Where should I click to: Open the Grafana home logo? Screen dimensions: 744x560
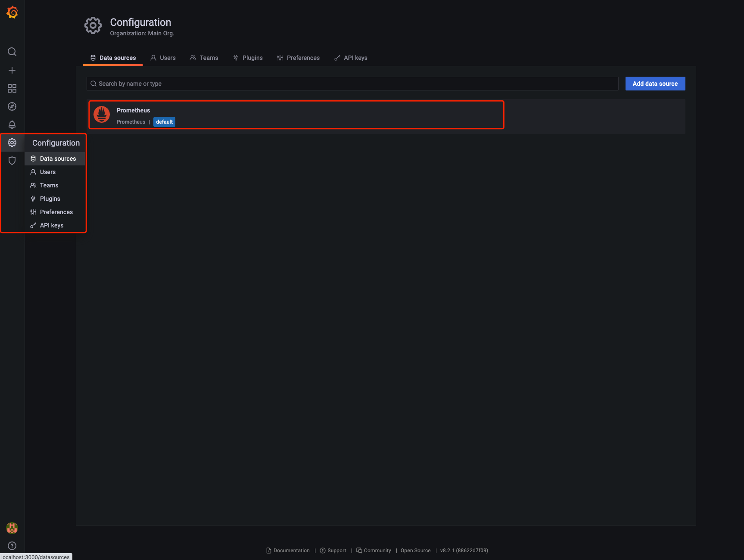12,12
